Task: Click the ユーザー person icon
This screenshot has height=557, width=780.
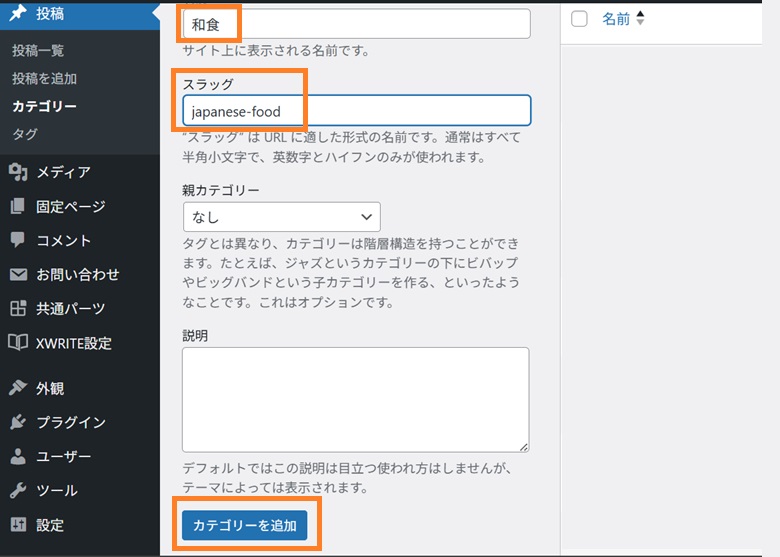Action: tap(18, 457)
